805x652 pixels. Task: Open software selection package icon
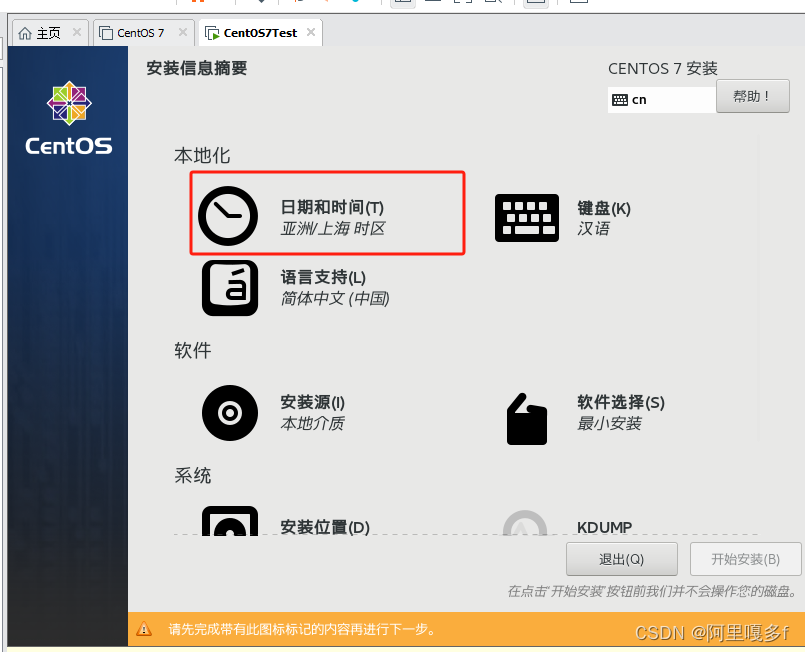coord(527,419)
